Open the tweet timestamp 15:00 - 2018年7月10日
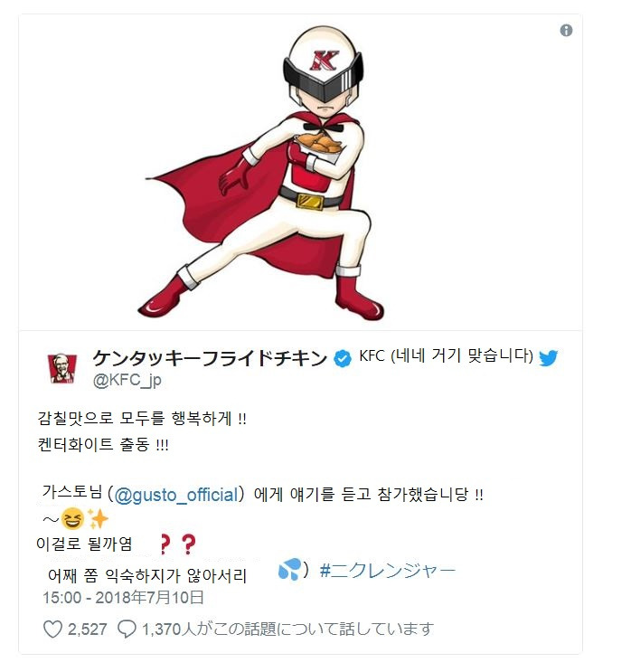The height and width of the screenshot is (672, 631). coord(123,597)
